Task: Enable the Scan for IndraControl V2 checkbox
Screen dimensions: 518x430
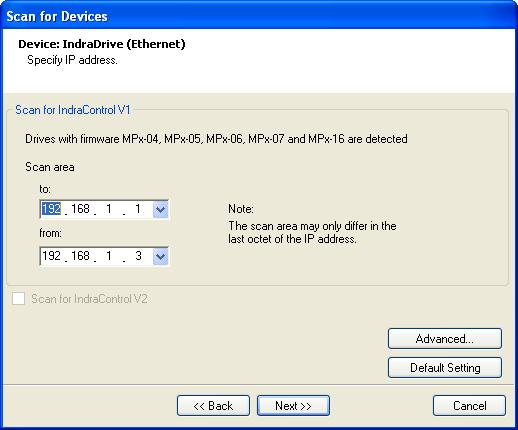Action: [x=18, y=299]
